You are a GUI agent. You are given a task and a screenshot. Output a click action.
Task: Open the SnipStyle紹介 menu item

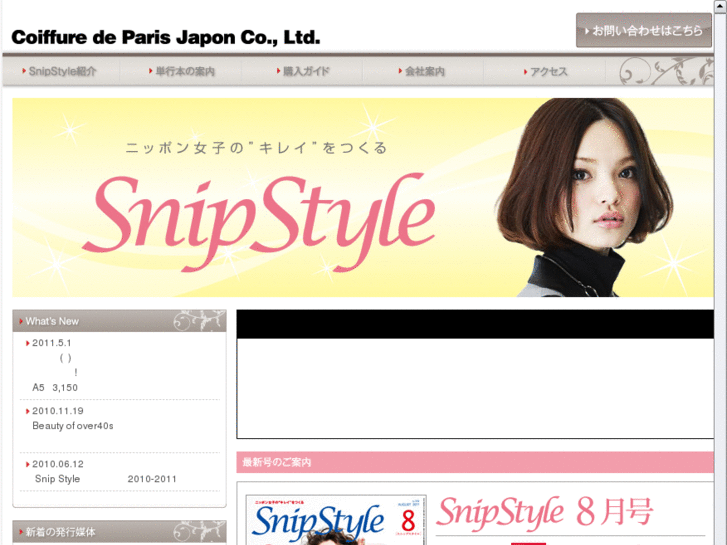click(x=59, y=71)
